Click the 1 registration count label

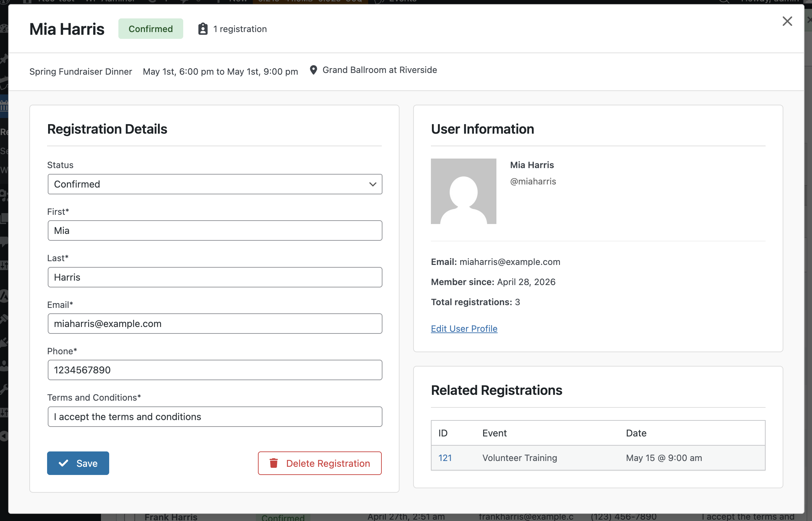click(x=240, y=29)
